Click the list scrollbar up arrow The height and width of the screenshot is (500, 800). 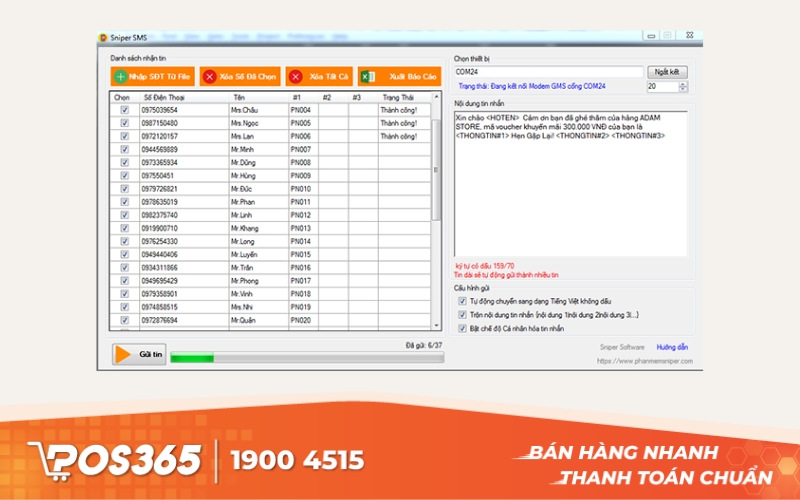click(x=436, y=96)
